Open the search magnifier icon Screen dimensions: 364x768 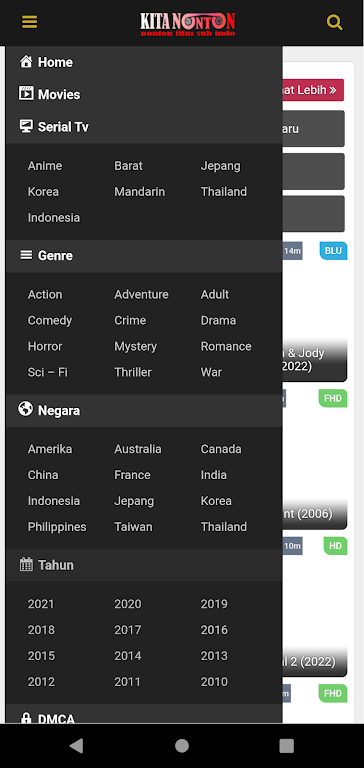pos(335,22)
